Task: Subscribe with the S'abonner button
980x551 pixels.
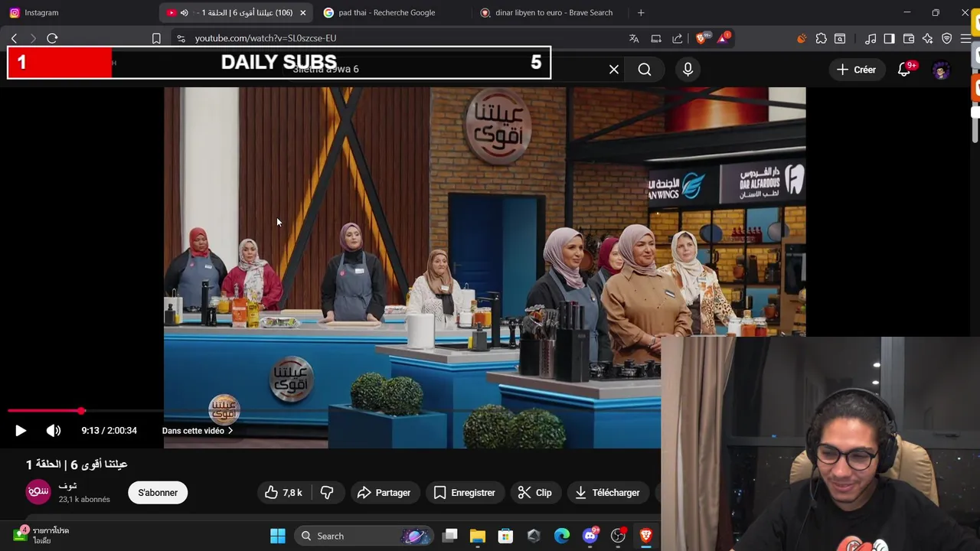Action: pos(158,493)
